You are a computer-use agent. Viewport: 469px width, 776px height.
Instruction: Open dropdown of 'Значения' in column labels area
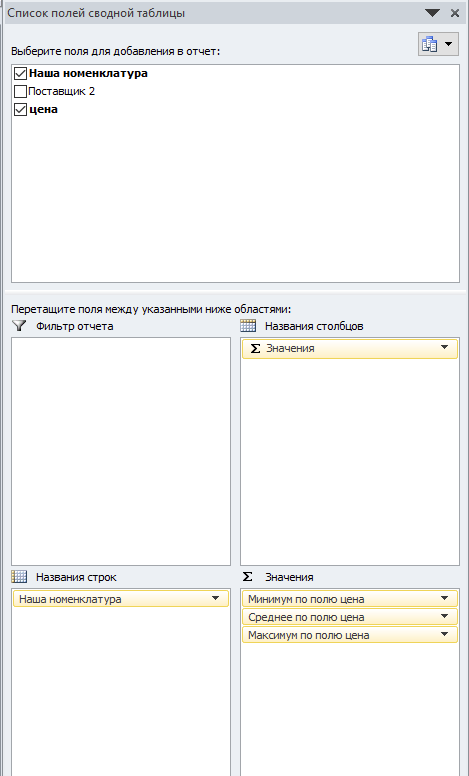[444, 347]
